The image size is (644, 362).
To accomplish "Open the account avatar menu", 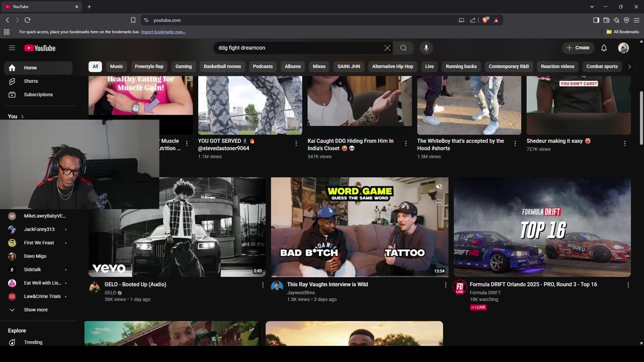I will [x=623, y=48].
